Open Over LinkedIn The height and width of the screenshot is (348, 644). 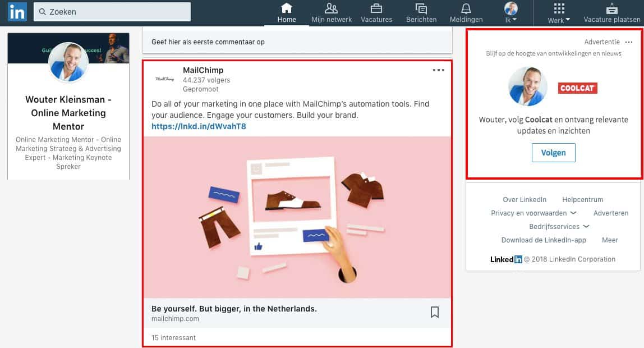point(525,200)
